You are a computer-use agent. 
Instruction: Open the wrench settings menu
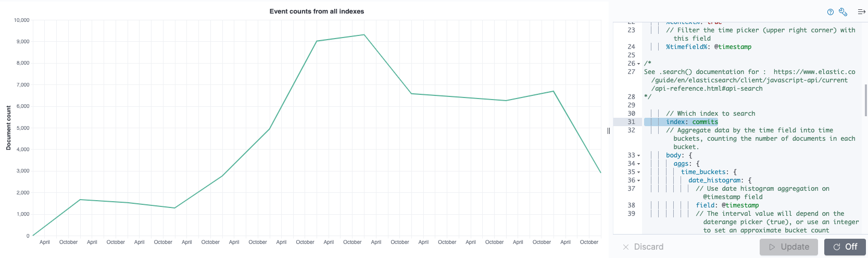[x=843, y=12]
